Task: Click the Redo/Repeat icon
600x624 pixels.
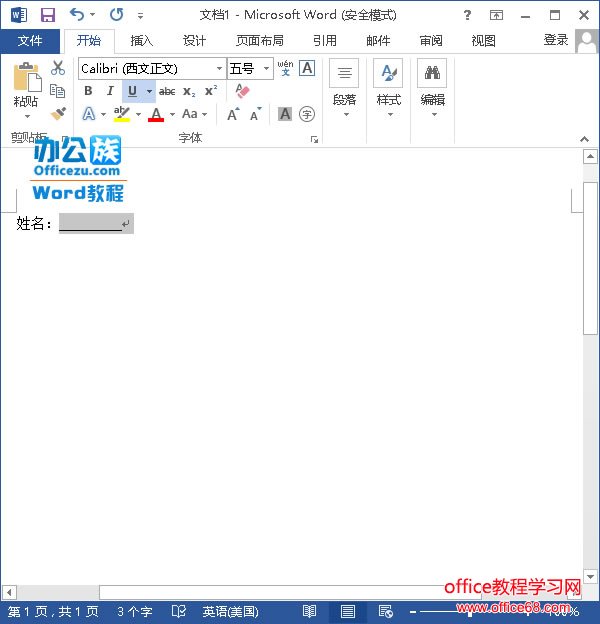Action: pyautogui.click(x=117, y=15)
